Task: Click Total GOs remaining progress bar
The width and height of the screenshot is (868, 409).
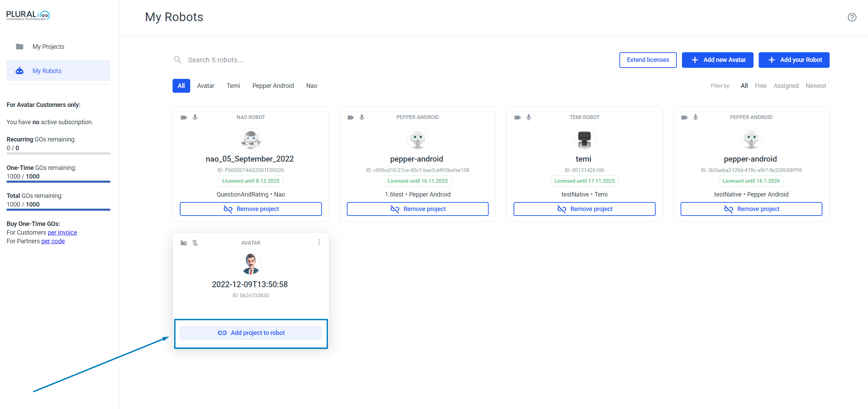Action: (58, 210)
